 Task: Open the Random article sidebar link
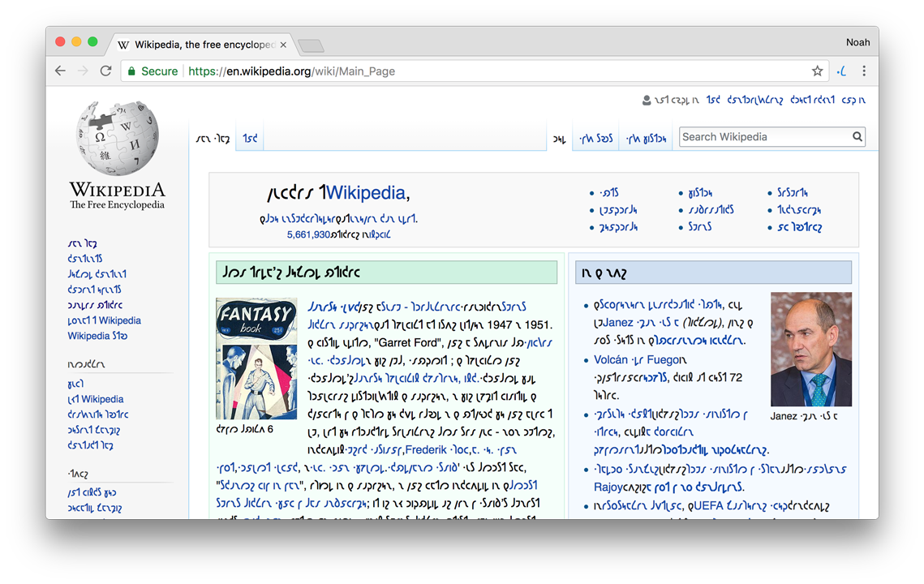point(95,305)
